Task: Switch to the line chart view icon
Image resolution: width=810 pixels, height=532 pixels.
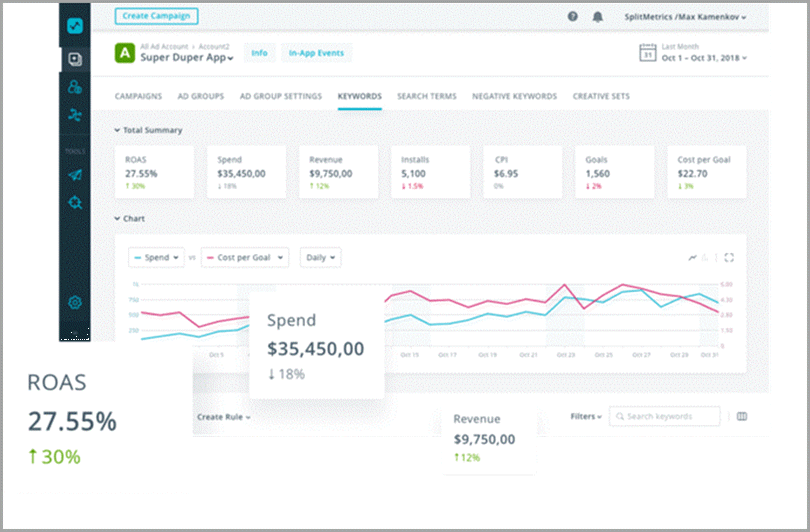Action: 692,257
